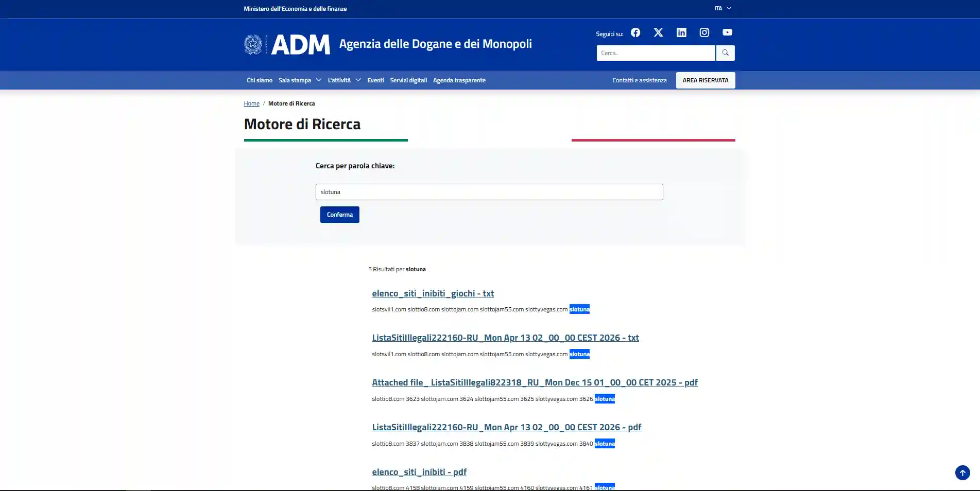Screen dimensions: 980x491
Task: Open ListaSitiIllegali222160-RU Apr 13 txt result
Action: 505,338
